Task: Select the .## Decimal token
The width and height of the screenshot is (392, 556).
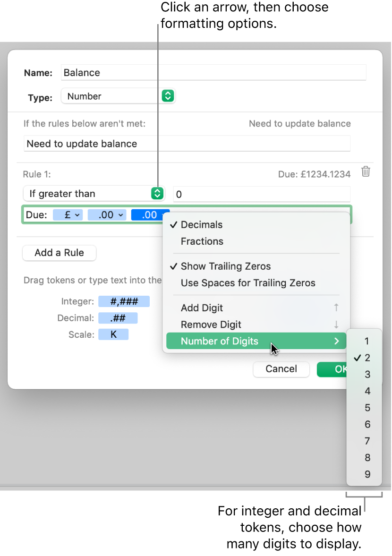Action: [x=118, y=317]
